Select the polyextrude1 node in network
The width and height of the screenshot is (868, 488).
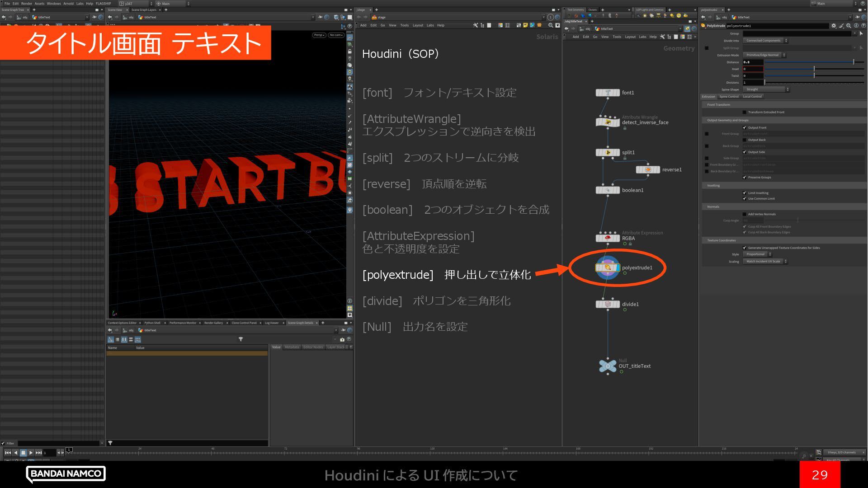608,267
